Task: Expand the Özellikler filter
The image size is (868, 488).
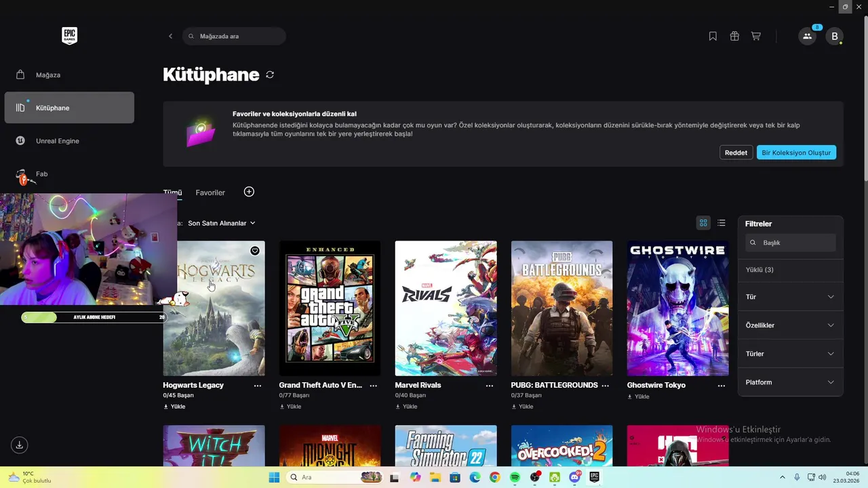Action: (x=790, y=325)
